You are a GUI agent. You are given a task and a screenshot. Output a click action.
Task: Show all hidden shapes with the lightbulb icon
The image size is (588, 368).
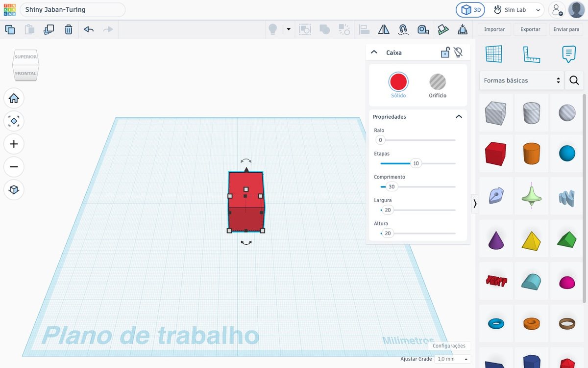pyautogui.click(x=272, y=29)
